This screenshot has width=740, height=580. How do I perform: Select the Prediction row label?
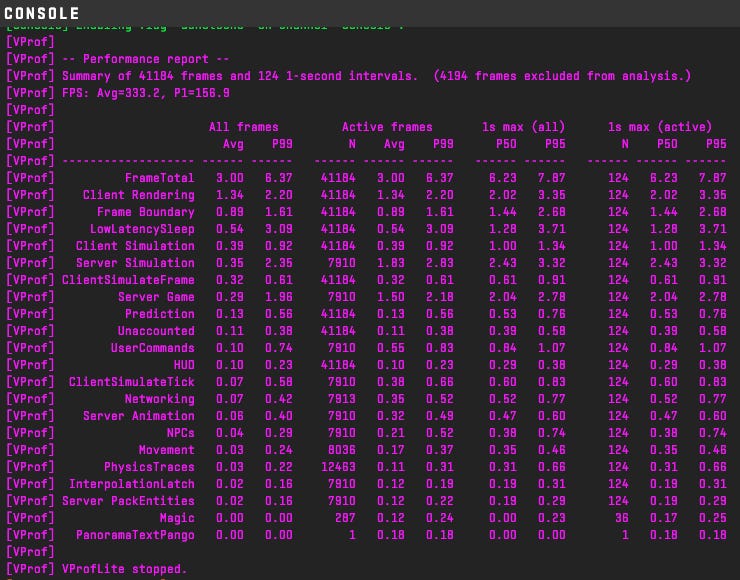(x=160, y=314)
